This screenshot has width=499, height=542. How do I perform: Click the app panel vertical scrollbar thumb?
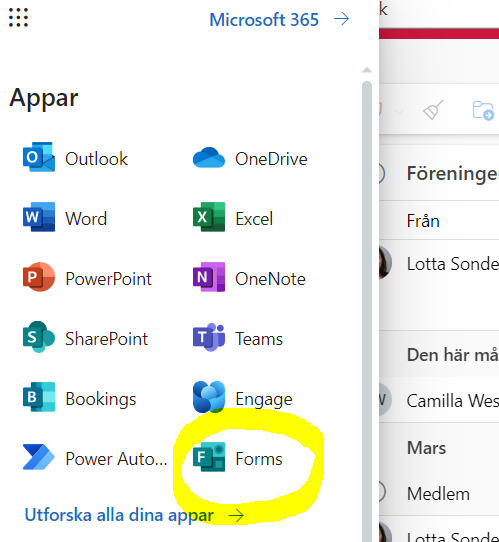367,311
